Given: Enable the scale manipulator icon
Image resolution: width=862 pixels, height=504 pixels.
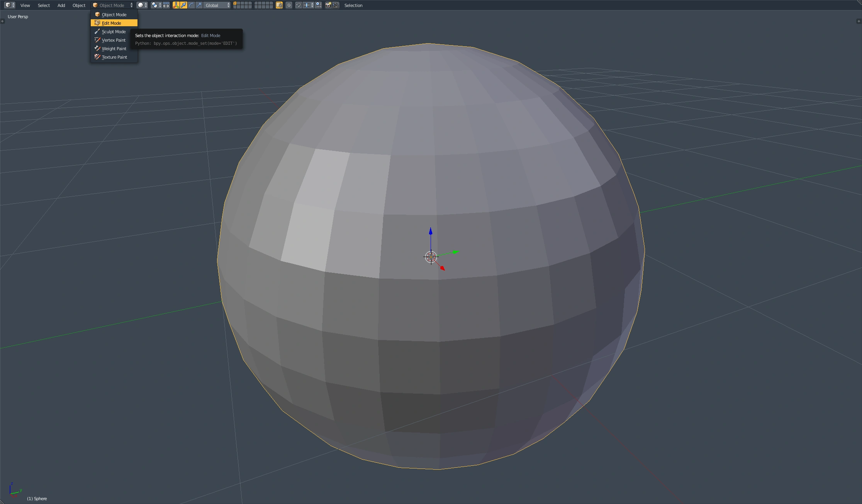Looking at the screenshot, I should pyautogui.click(x=199, y=5).
